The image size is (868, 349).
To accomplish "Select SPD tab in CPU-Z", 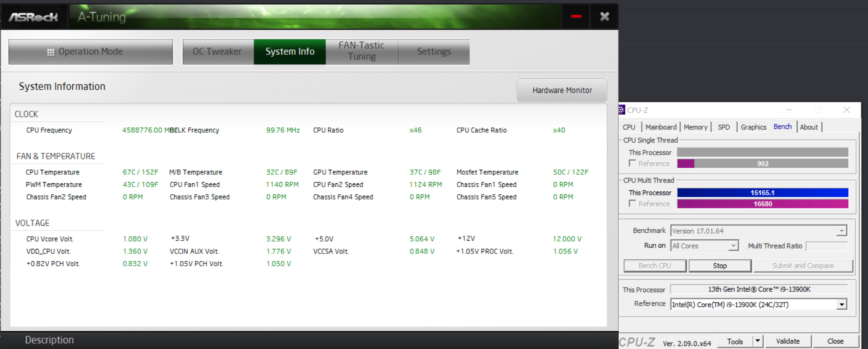I will click(724, 127).
